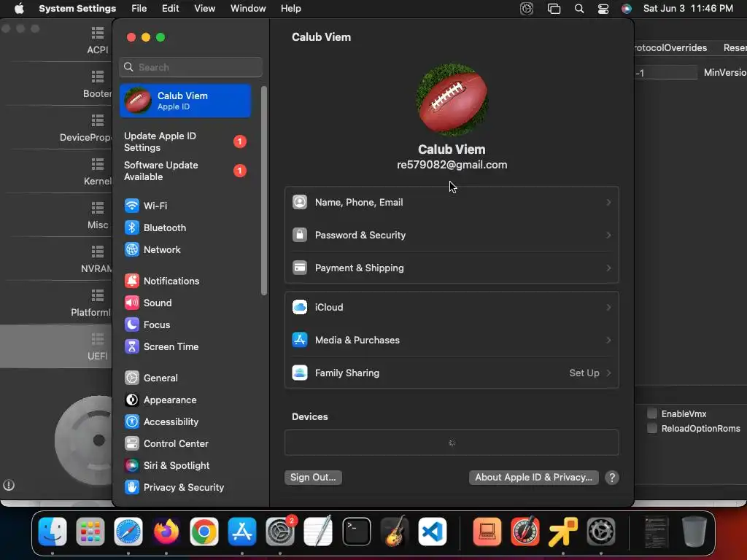Open Launchpad from the Dock
This screenshot has height=560, width=747.
click(x=90, y=532)
